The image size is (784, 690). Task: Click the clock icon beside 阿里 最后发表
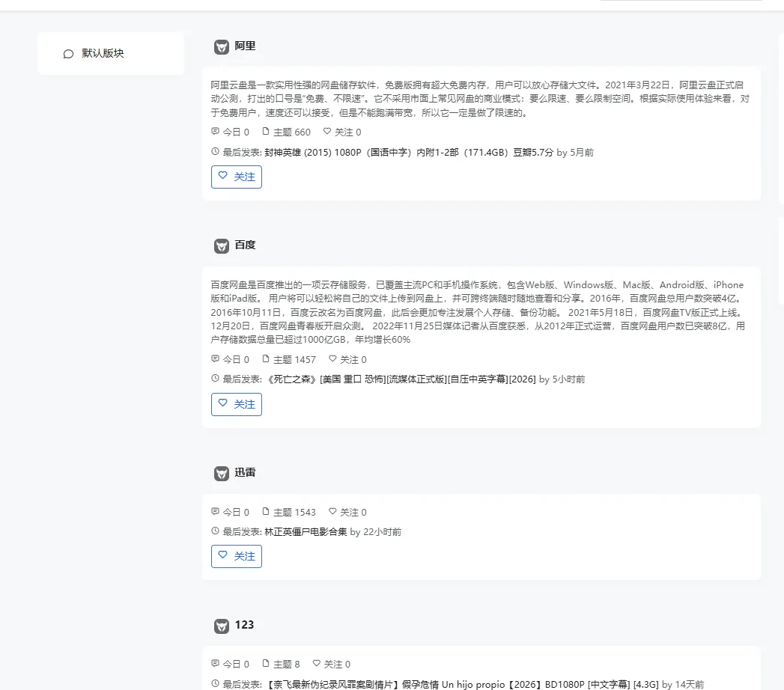pyautogui.click(x=215, y=151)
